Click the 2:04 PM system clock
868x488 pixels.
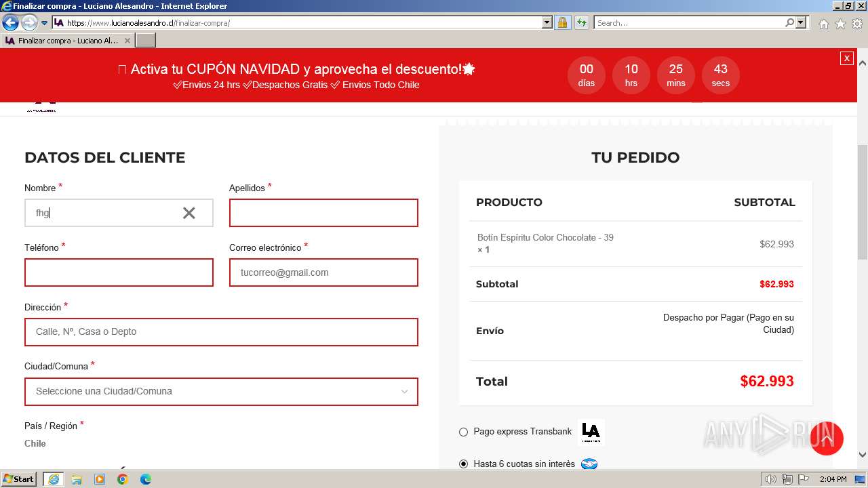833,479
